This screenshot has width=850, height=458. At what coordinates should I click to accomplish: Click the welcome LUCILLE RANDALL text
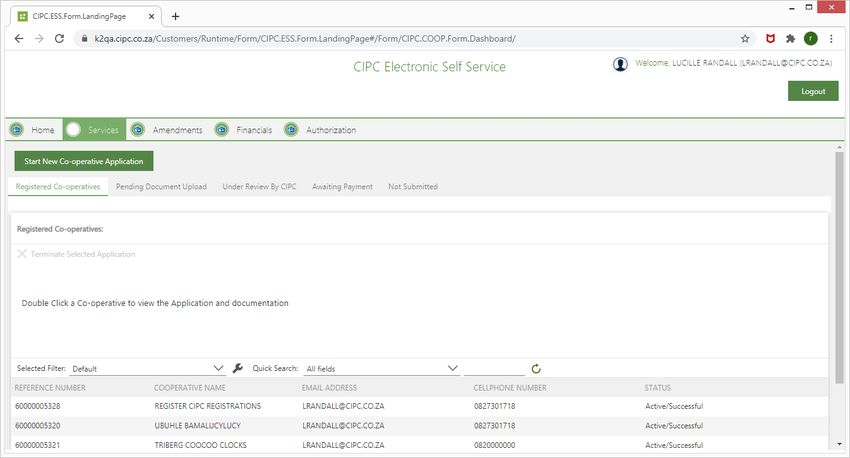pyautogui.click(x=733, y=63)
